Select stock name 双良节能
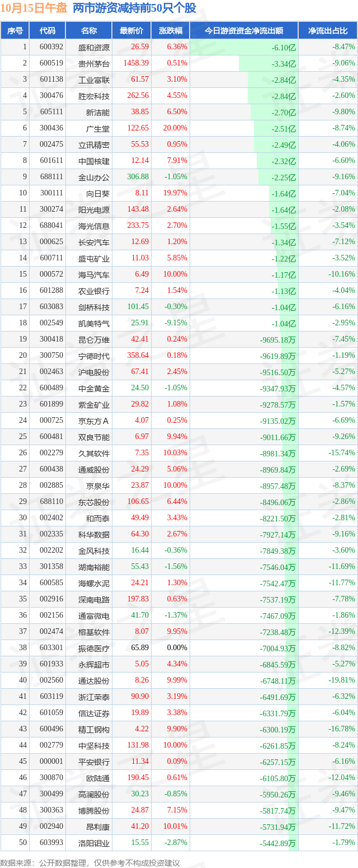The height and width of the screenshot is (868, 358). (94, 437)
